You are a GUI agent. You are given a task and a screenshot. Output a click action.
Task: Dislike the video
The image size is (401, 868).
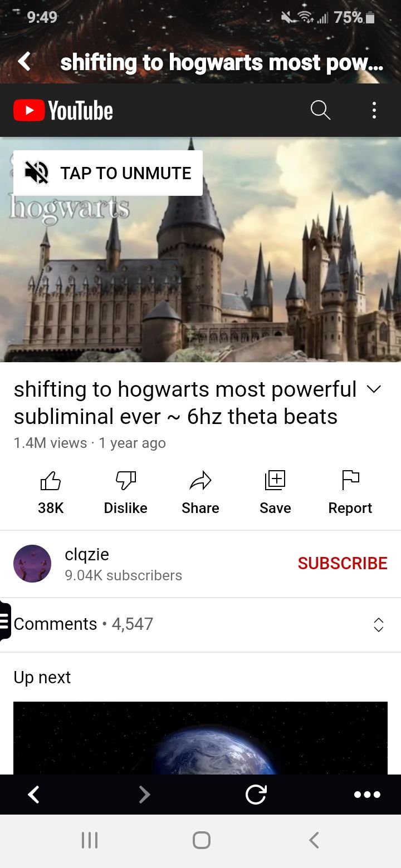click(x=125, y=492)
